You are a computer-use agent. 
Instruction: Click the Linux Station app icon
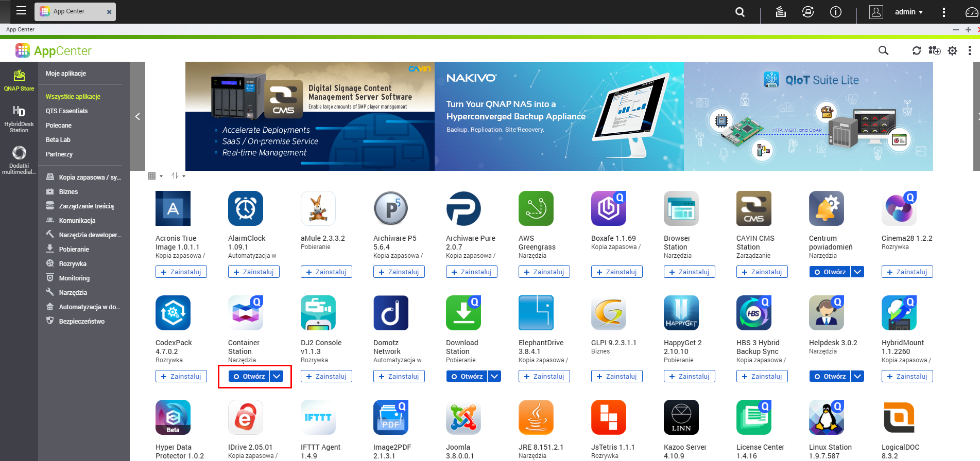(827, 417)
